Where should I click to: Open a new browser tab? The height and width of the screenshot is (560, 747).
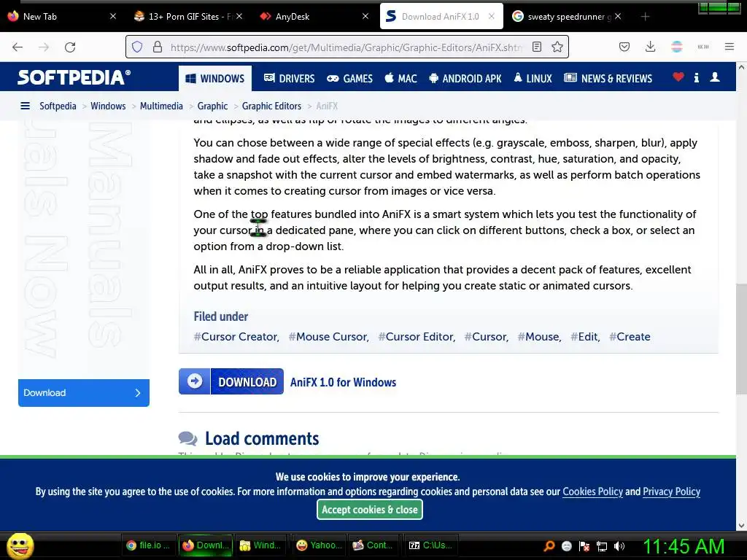click(645, 17)
